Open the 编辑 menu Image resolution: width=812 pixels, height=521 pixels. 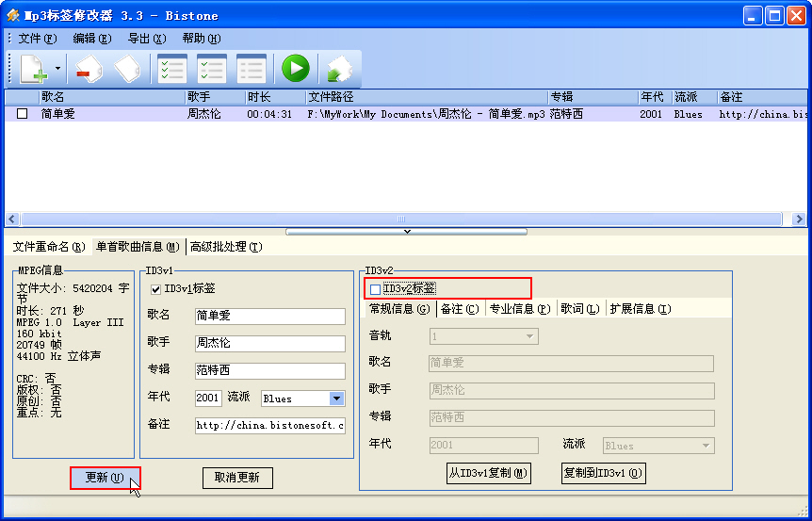tap(91, 39)
